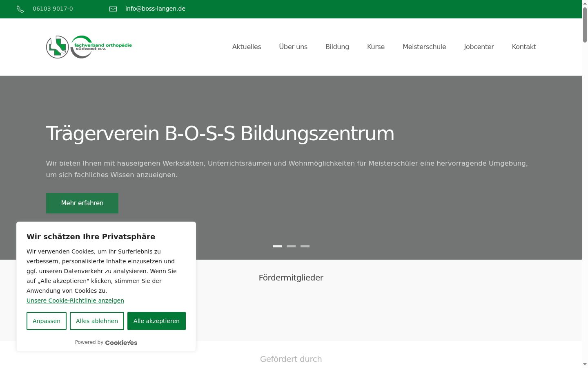This screenshot has height=368, width=588.
Task: Click the CookieYes logo in the banner
Action: [121, 343]
